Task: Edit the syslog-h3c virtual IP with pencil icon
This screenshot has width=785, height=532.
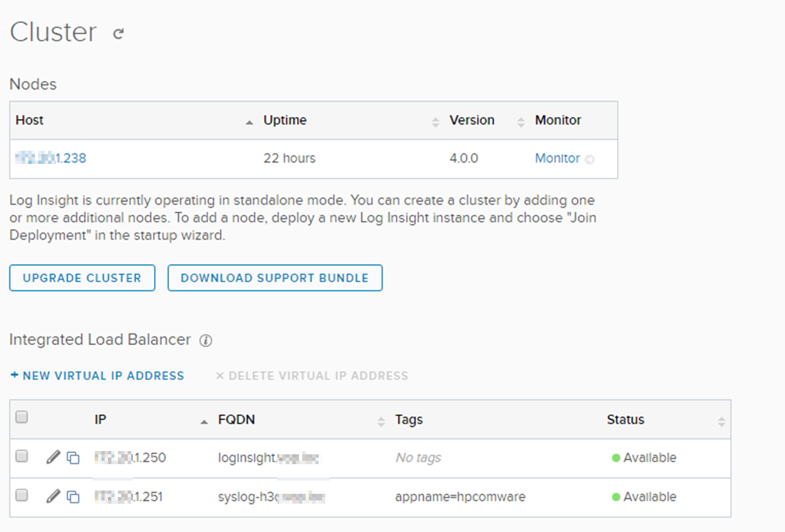Action: tap(53, 496)
